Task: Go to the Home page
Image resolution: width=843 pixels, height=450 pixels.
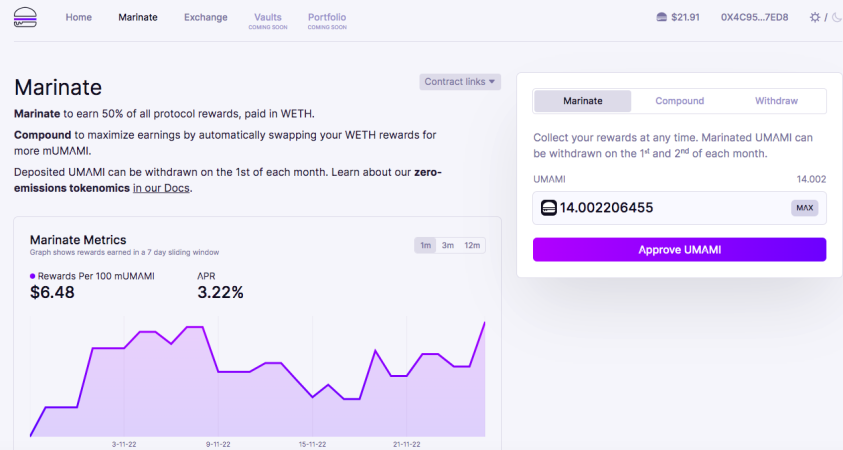Action: click(78, 17)
